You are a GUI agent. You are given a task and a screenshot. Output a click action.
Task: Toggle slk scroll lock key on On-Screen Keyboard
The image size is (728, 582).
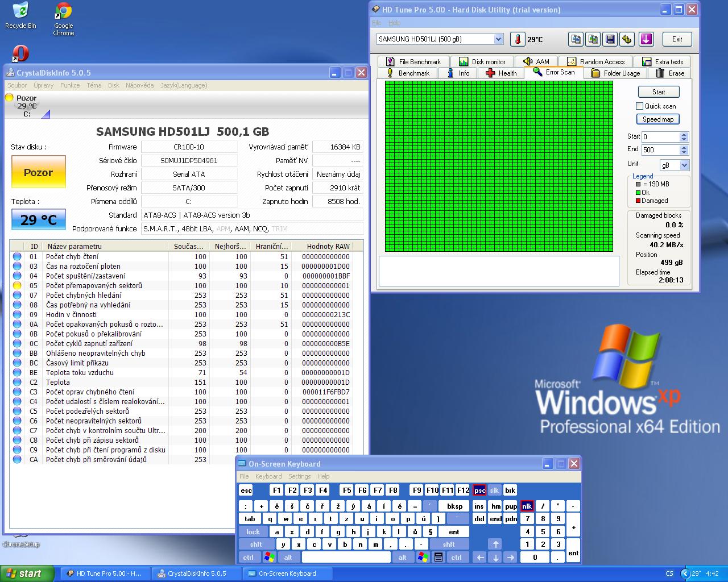coord(494,490)
